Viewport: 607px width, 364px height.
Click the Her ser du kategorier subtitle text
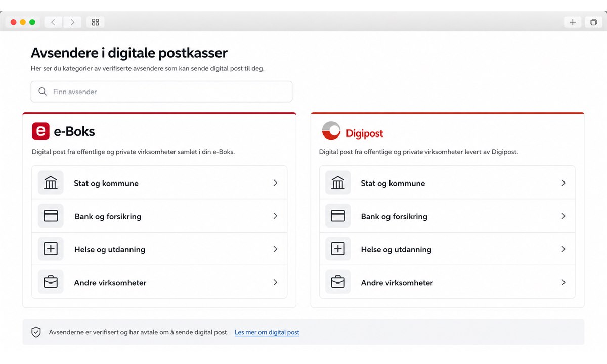pos(148,68)
